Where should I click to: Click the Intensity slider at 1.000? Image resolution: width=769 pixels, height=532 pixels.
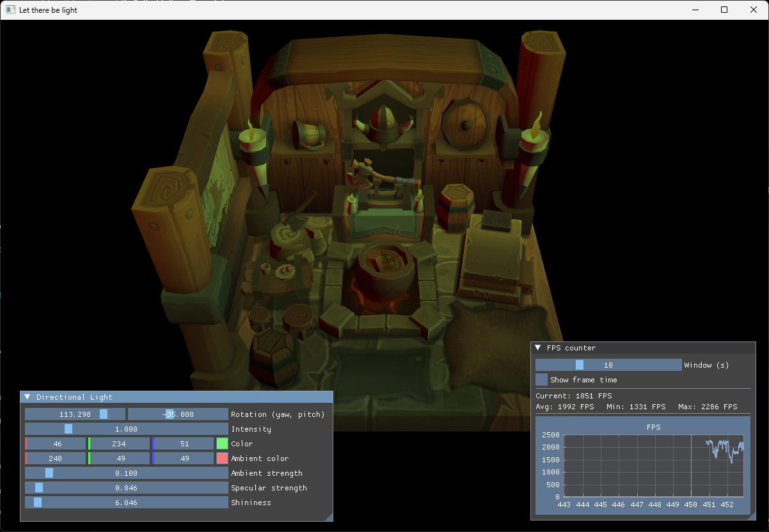click(x=127, y=429)
